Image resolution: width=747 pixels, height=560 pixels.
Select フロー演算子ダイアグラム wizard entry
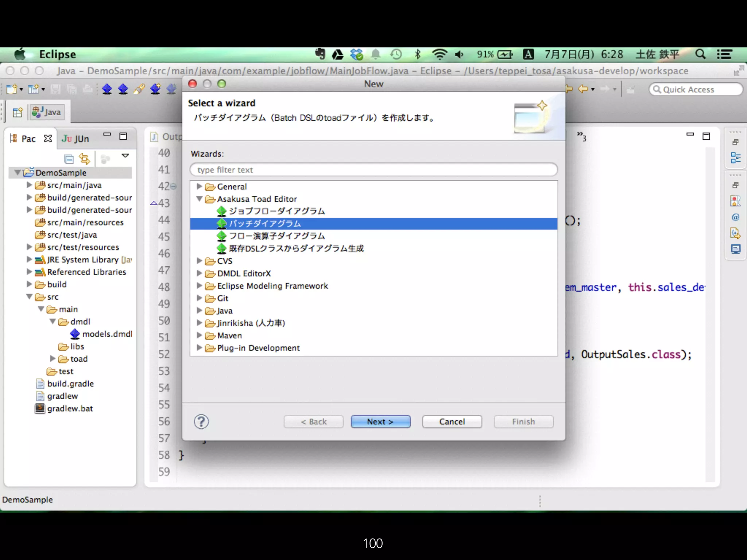point(276,236)
